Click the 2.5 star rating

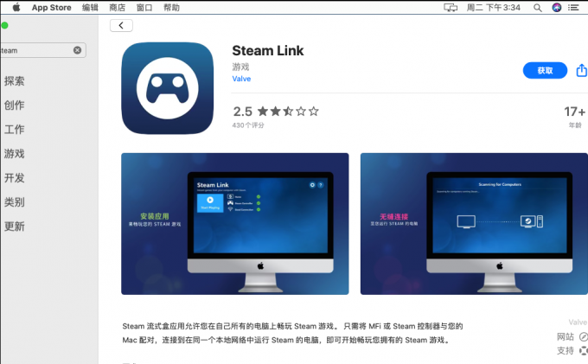(276, 112)
